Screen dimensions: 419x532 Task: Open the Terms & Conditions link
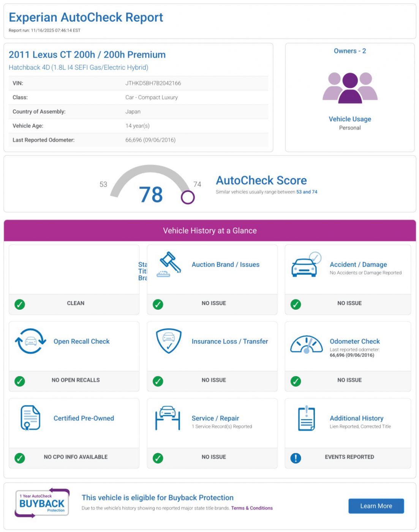point(251,508)
